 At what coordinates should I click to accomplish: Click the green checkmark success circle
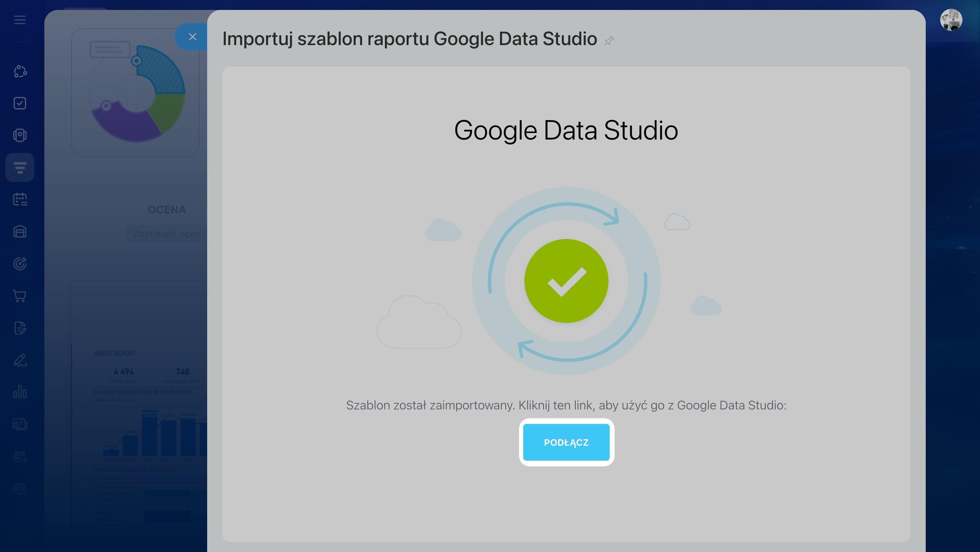coord(566,281)
